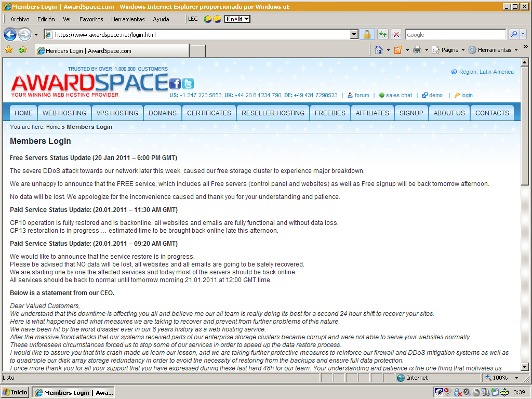This screenshot has width=532, height=399.
Task: Click the Home page house icon
Action: (x=379, y=50)
